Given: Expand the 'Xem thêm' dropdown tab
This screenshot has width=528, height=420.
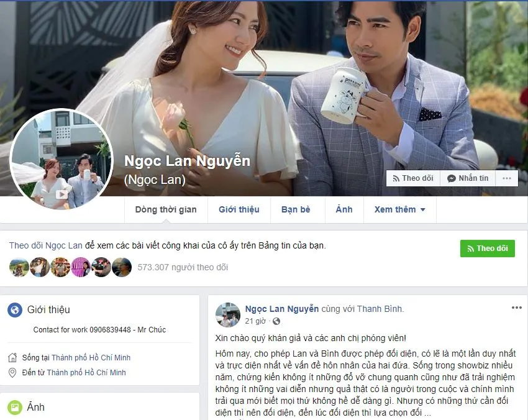Looking at the screenshot, I should coord(399,210).
